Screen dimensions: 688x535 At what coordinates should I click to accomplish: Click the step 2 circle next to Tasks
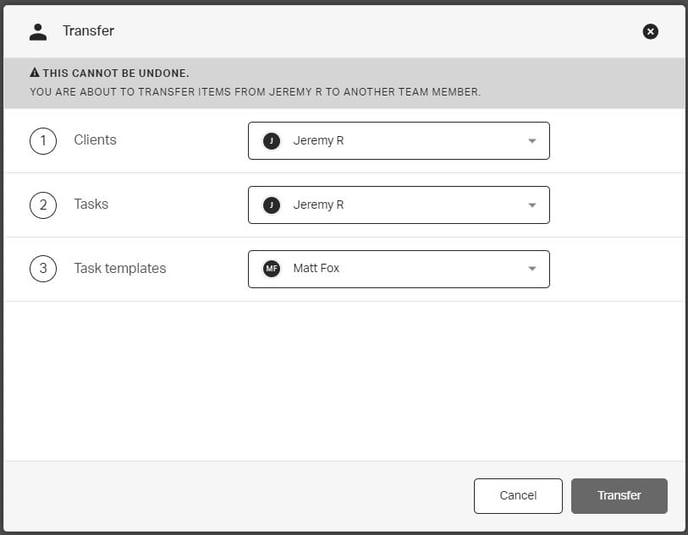click(x=43, y=205)
